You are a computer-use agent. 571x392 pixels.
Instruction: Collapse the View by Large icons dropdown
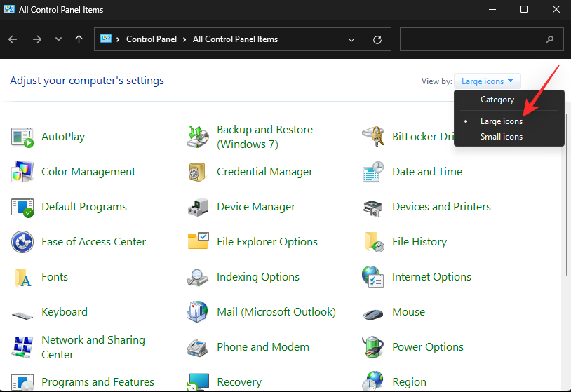488,81
